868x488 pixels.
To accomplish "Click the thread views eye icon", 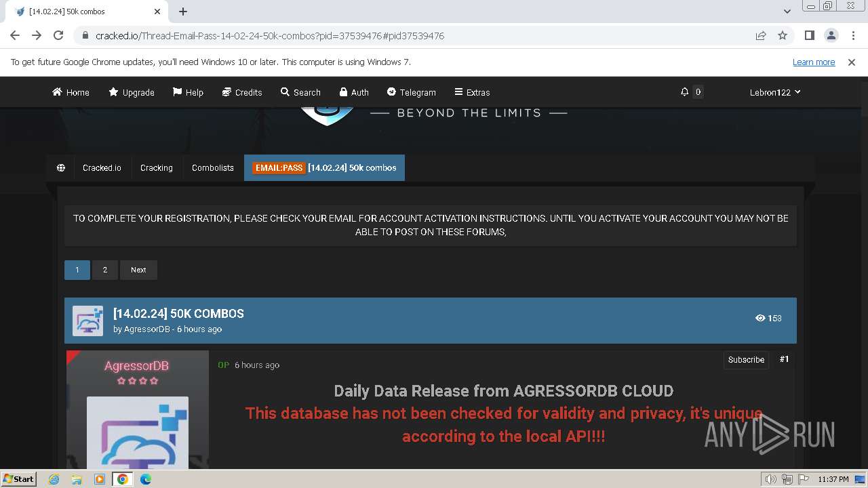I will (x=760, y=318).
